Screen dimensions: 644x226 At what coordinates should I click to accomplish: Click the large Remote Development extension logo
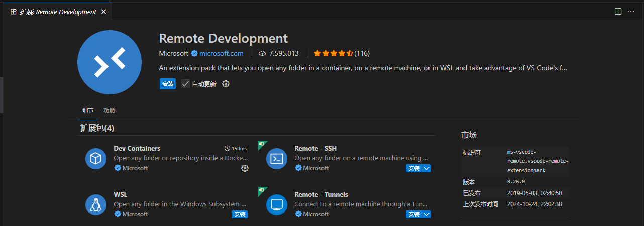pos(110,61)
